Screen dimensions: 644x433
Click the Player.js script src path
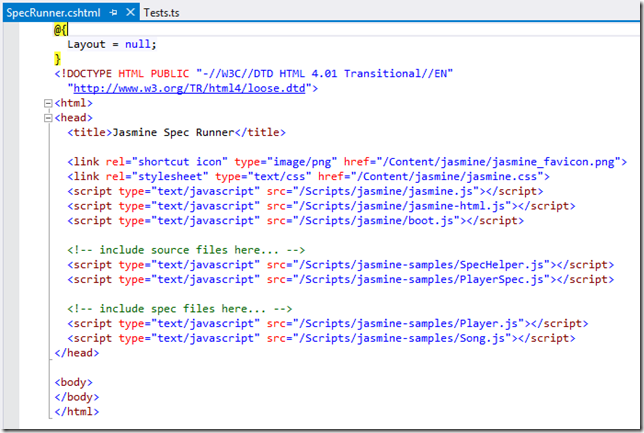click(x=409, y=324)
